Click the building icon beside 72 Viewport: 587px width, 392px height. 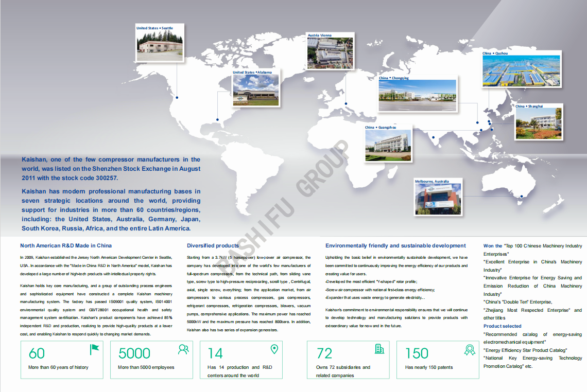379,349
